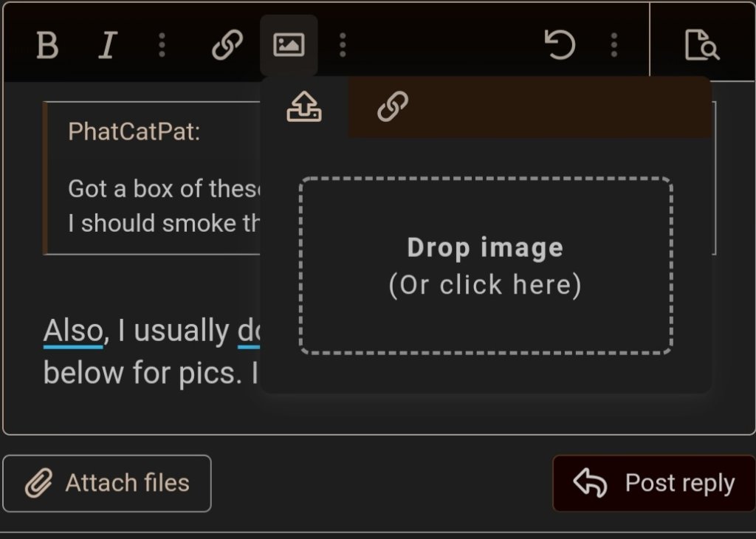Submit with the Post reply button

pyautogui.click(x=653, y=484)
